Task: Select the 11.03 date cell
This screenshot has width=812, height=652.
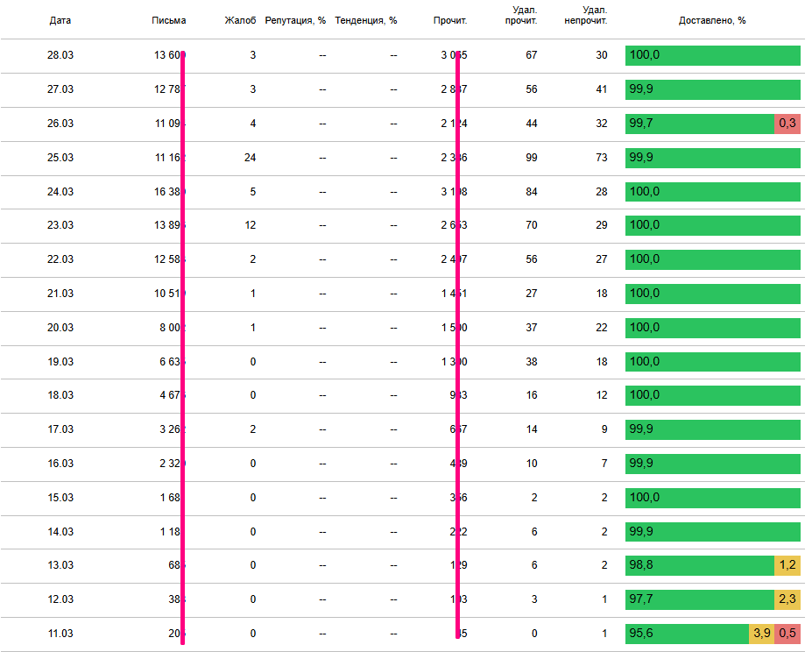Action: coord(60,633)
